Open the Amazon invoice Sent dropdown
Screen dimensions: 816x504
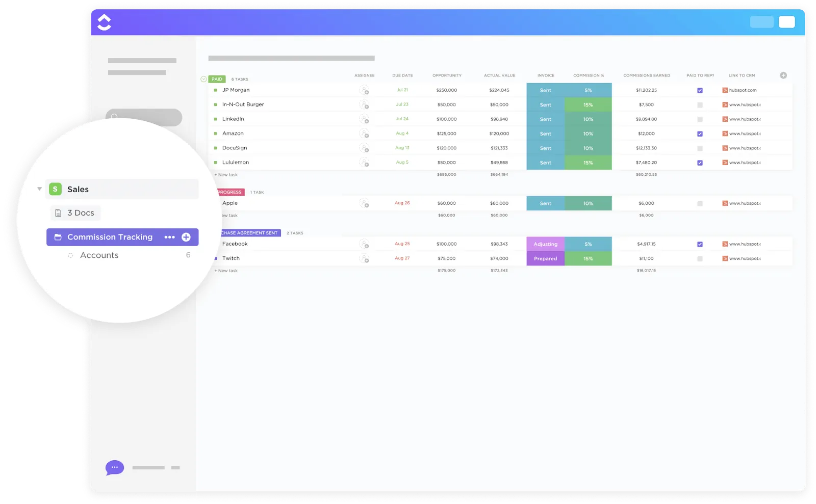[x=545, y=134]
